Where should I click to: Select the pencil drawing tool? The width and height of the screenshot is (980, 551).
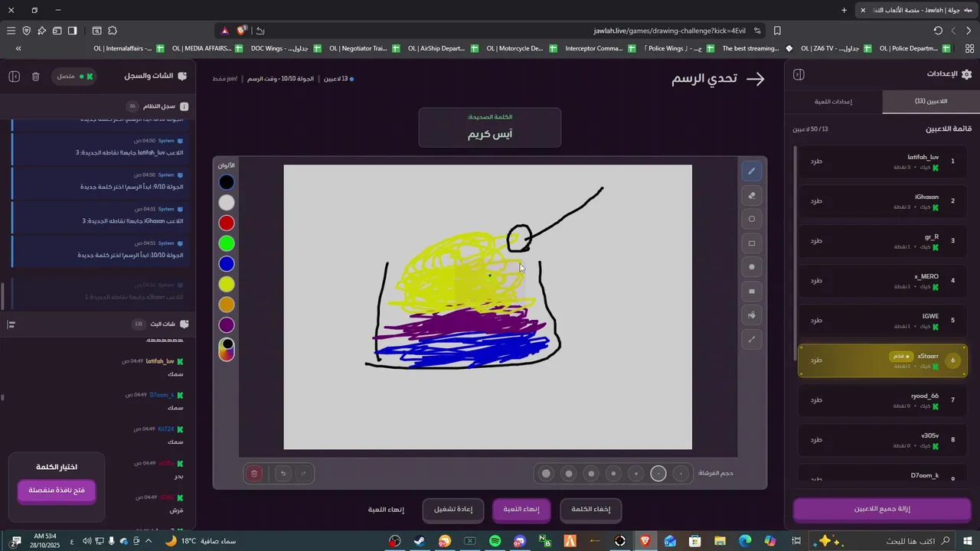point(752,171)
